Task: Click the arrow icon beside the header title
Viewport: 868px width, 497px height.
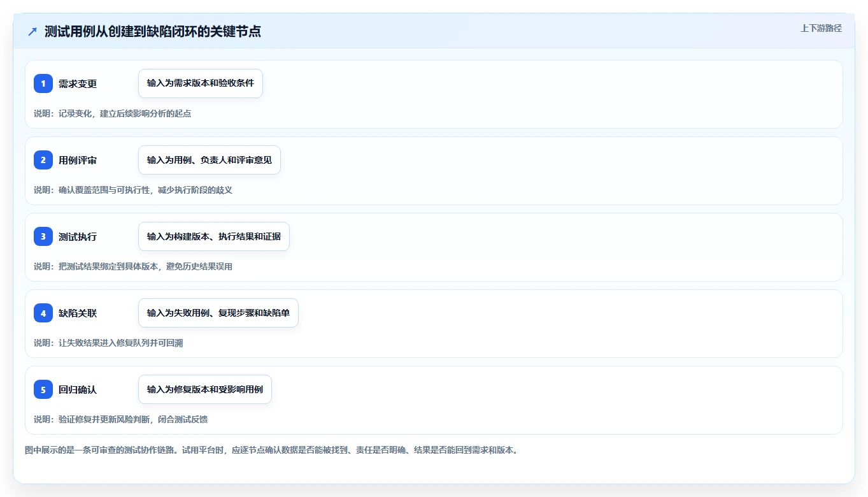Action: coord(32,32)
